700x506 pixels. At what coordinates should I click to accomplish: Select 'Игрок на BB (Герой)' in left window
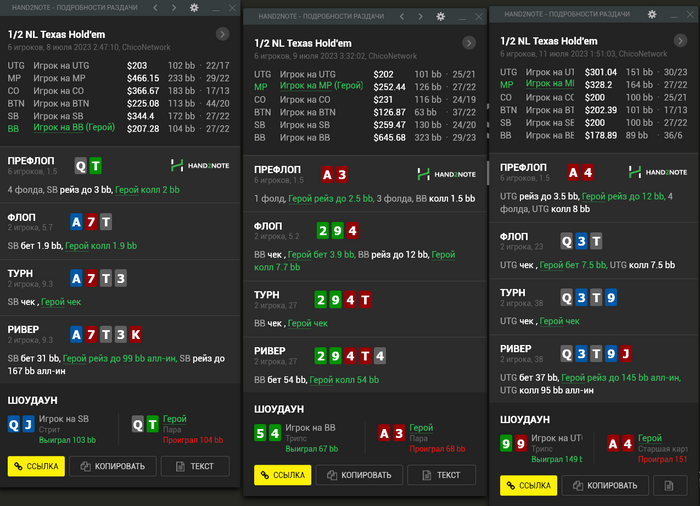[x=74, y=128]
